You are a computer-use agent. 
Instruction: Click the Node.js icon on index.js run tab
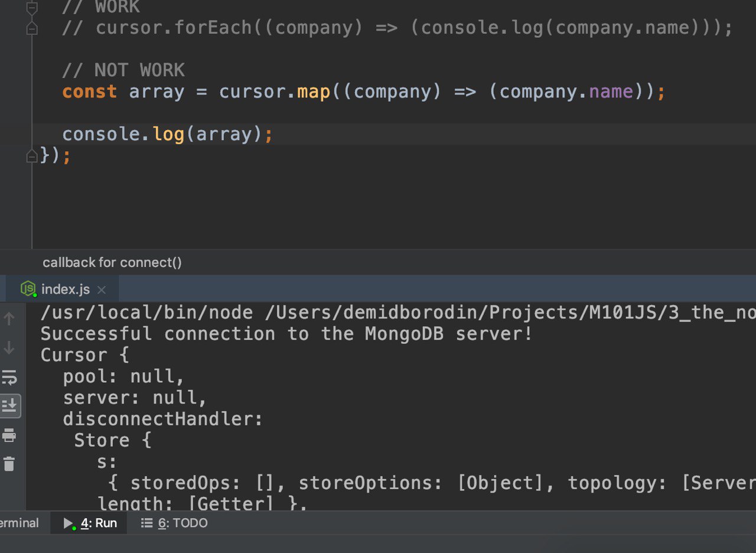click(28, 289)
